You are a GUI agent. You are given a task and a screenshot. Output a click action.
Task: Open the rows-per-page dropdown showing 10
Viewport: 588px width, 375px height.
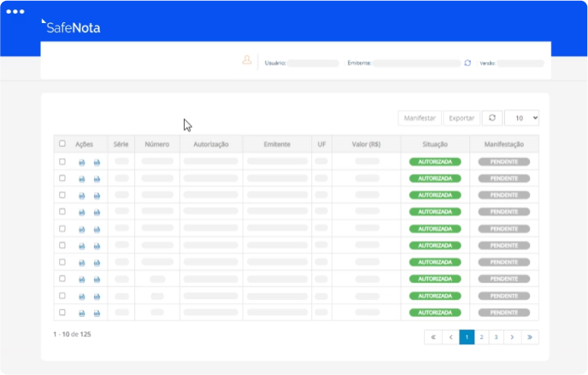click(521, 118)
